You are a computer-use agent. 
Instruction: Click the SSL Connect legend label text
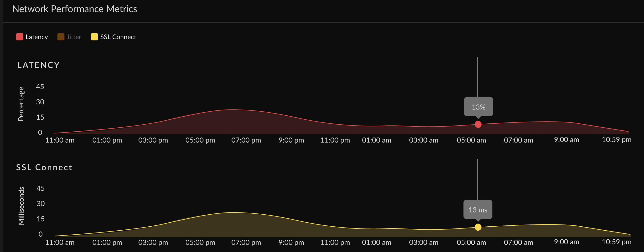click(118, 37)
